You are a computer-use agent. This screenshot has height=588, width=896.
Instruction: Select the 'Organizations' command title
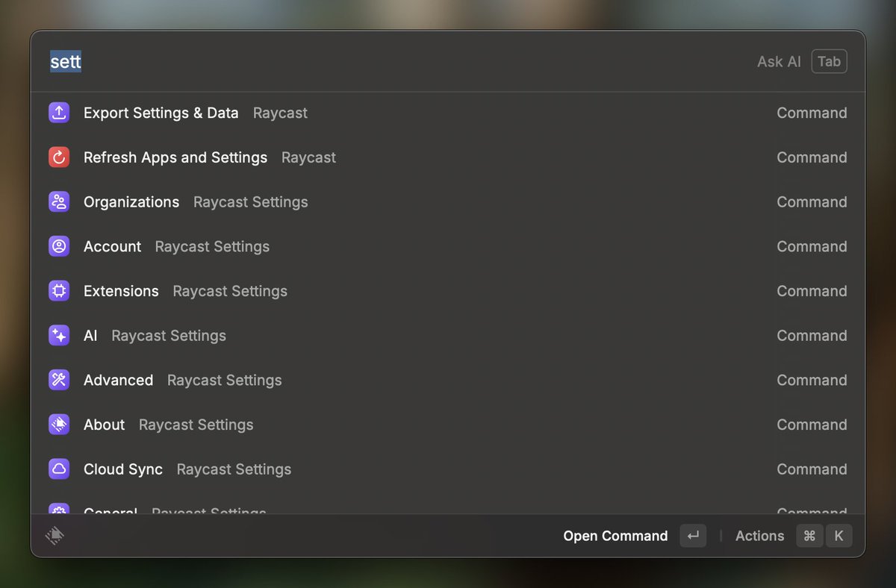(x=131, y=202)
